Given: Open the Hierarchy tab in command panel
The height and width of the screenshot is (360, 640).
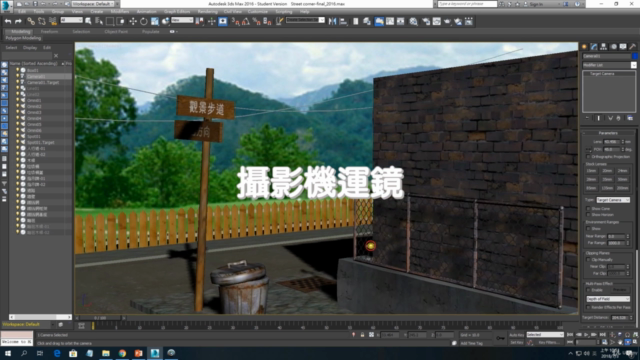Looking at the screenshot, I should (603, 47).
